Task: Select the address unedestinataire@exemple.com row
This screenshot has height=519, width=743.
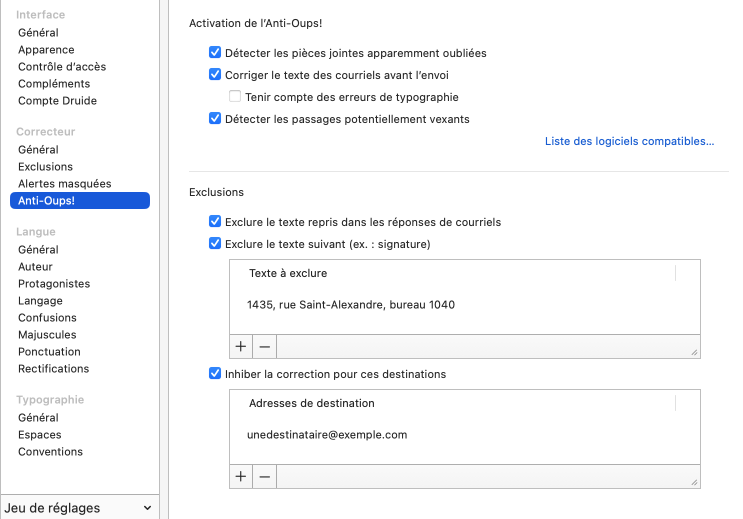Action: tap(327, 435)
